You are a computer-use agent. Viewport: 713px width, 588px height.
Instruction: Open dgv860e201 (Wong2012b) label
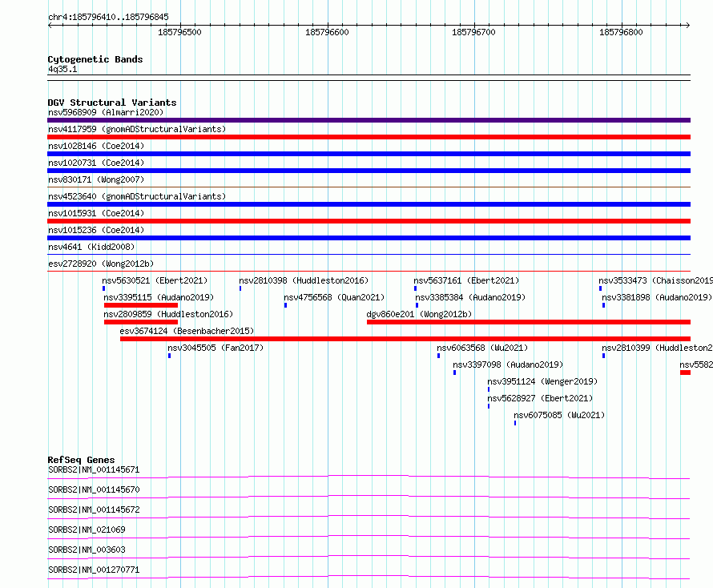(419, 314)
